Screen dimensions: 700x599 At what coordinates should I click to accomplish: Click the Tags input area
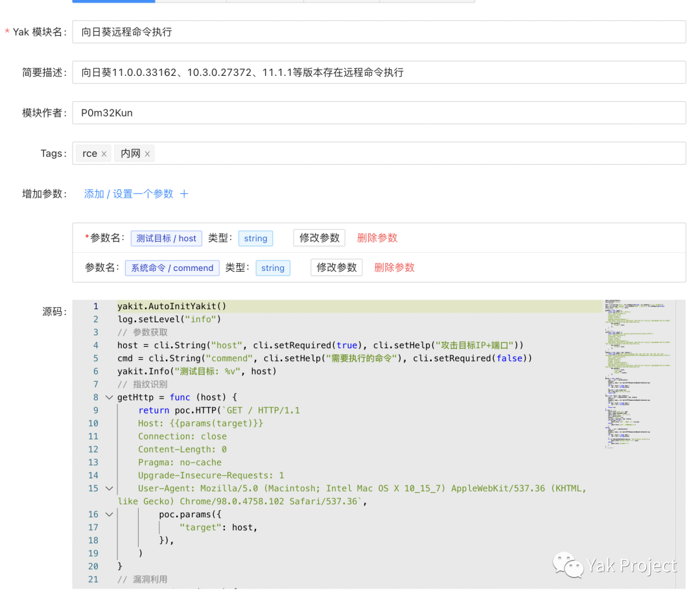[x=379, y=153]
